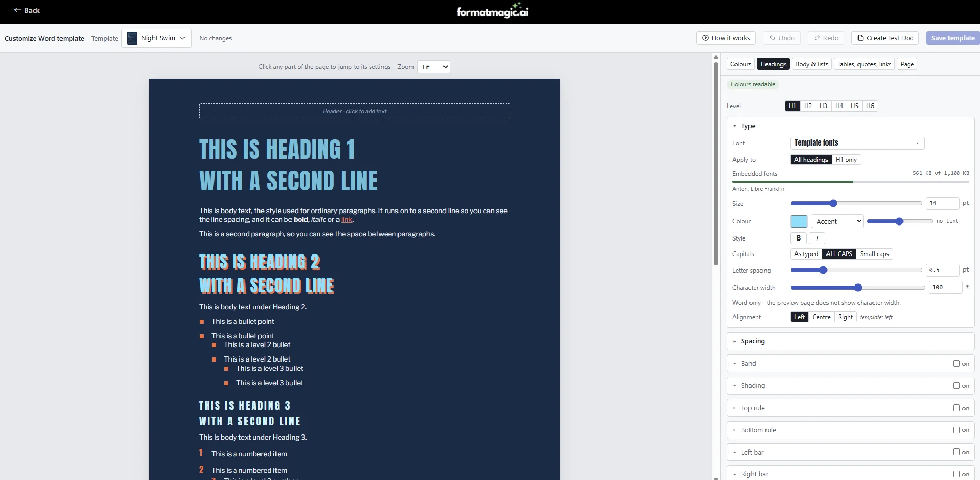Enable the Right bar checkbox
Screen dimensions: 980x480
[956, 474]
